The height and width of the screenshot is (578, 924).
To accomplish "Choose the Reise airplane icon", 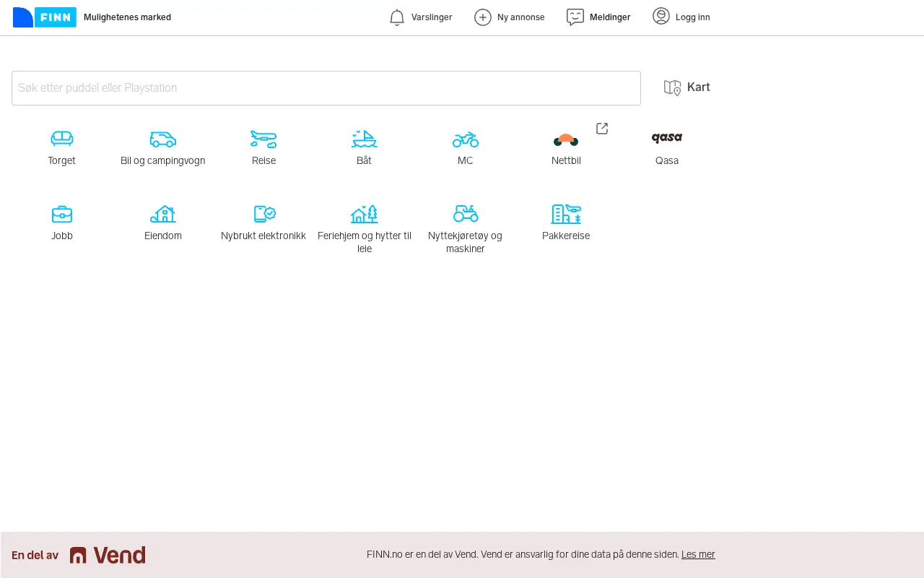I will [x=263, y=138].
